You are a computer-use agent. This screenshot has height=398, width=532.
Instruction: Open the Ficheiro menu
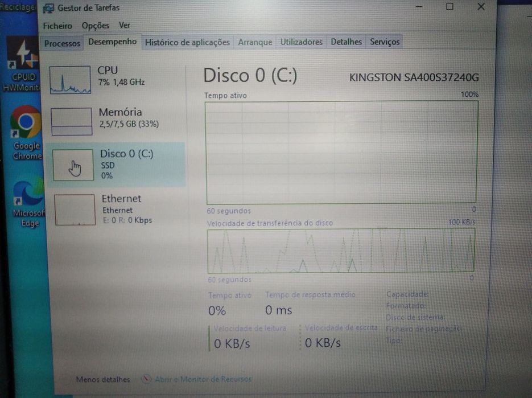click(x=57, y=26)
